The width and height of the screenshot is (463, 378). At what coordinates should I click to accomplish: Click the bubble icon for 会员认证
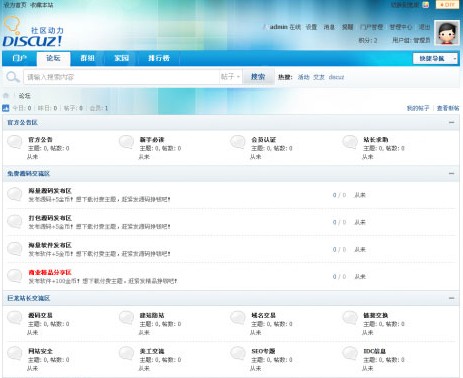pos(238,142)
